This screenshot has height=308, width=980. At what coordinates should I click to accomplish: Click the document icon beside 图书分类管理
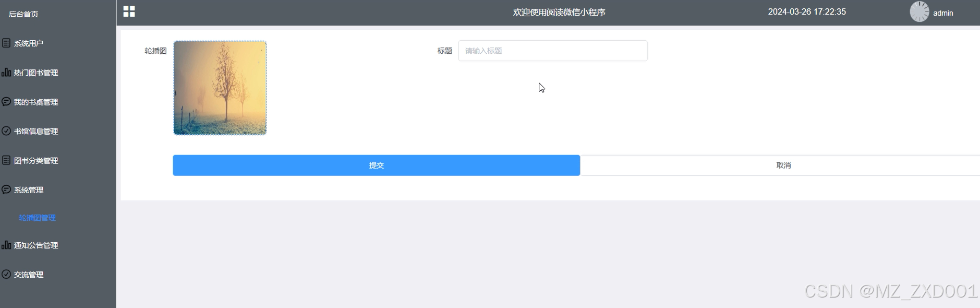[6, 160]
